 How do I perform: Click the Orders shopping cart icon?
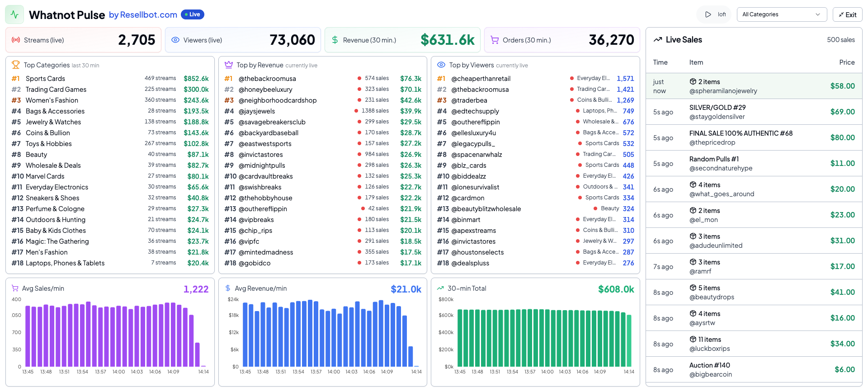(x=495, y=40)
